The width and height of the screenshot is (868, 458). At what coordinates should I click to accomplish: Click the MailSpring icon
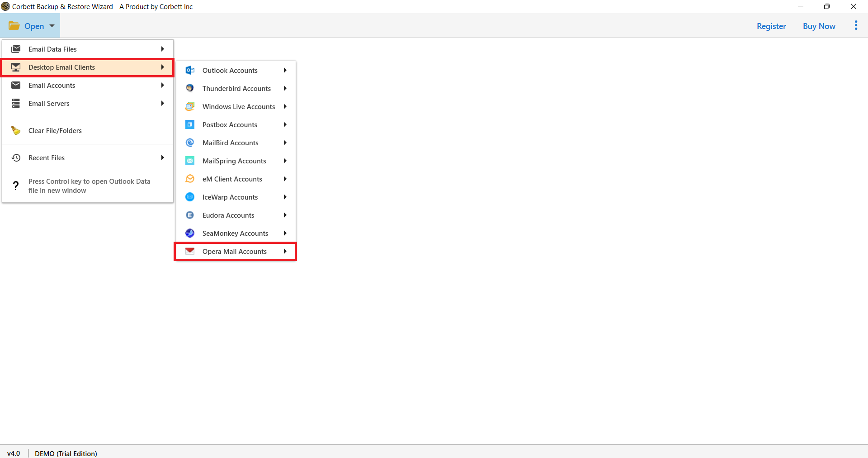point(190,161)
